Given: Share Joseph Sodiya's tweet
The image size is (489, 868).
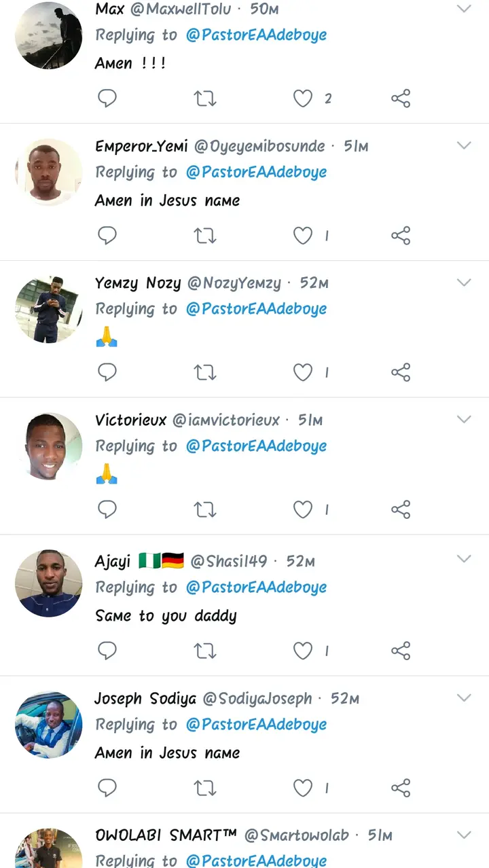Looking at the screenshot, I should [x=401, y=788].
